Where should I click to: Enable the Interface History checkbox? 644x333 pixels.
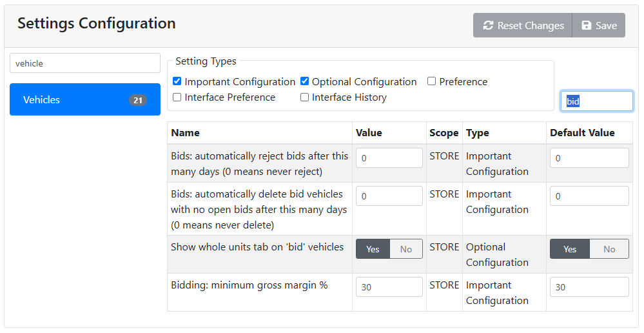pyautogui.click(x=305, y=97)
